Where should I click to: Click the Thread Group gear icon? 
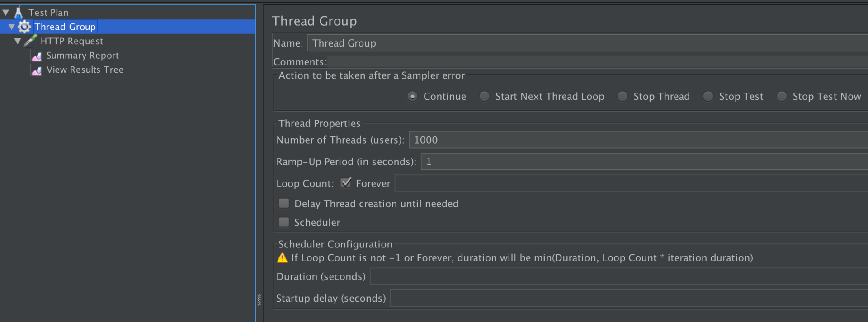click(x=24, y=27)
